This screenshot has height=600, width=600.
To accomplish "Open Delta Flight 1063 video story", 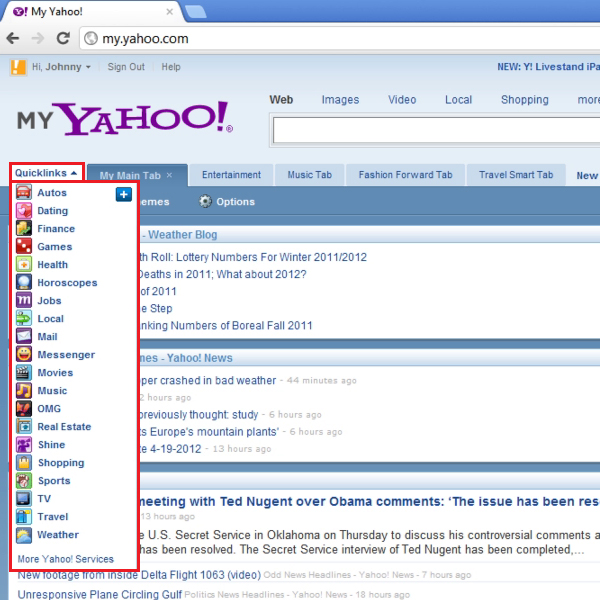I will 139,575.
